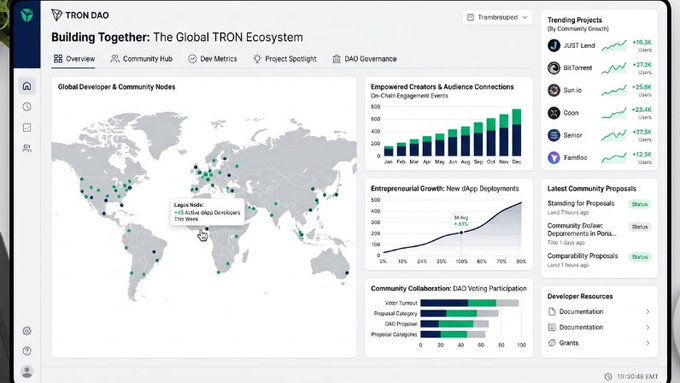
Task: Click the Lagos Node tooltip
Action: [207, 212]
